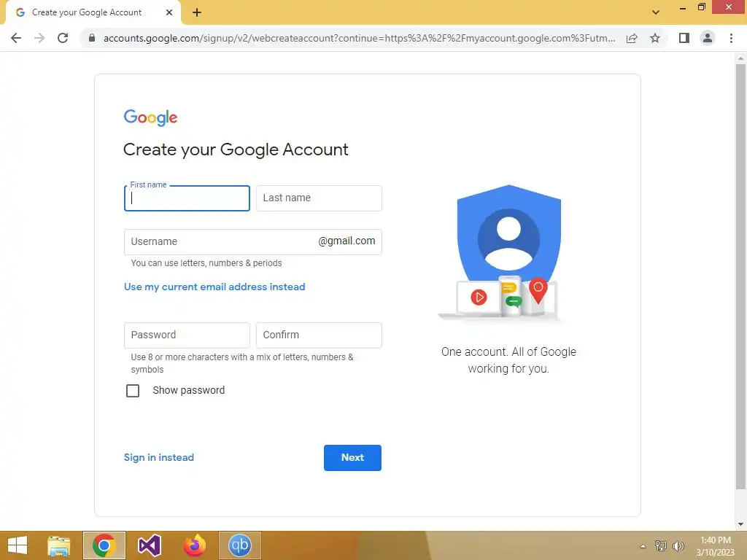
Task: Bookmark this page with the star icon
Action: coord(655,38)
